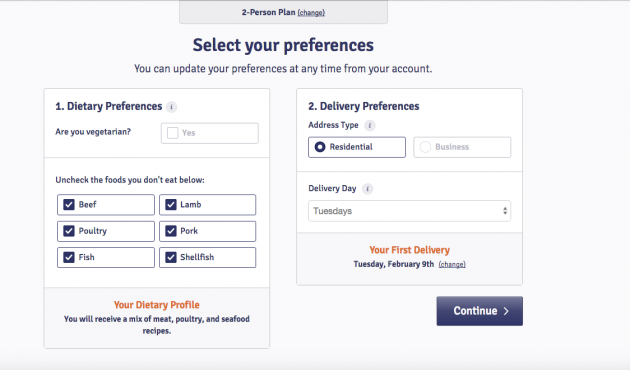Uncheck the Beef checkbox

tap(69, 204)
